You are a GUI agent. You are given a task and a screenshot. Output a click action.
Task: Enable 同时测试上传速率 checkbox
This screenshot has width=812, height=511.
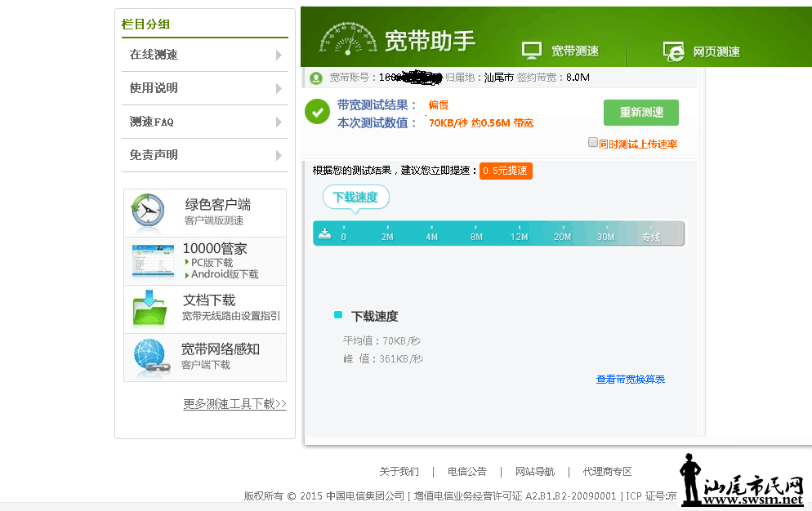593,142
